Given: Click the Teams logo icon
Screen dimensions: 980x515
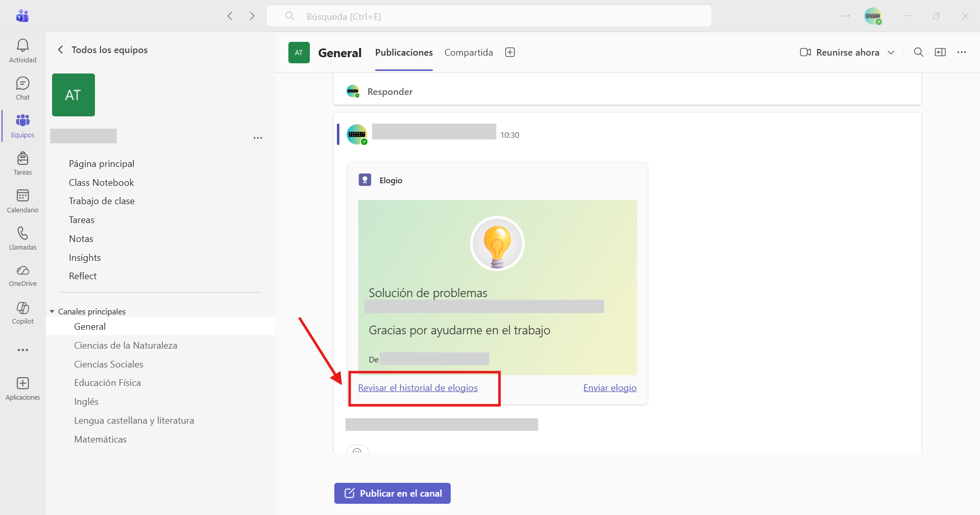Looking at the screenshot, I should 22,16.
